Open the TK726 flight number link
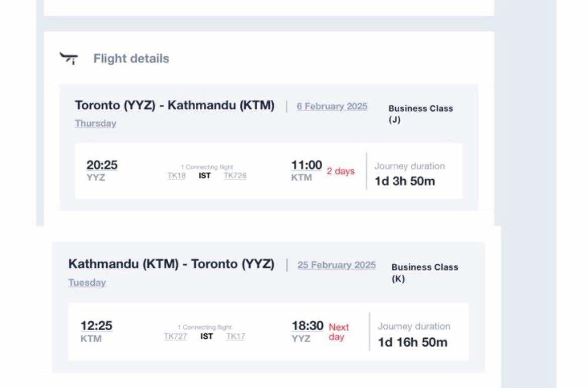 click(235, 176)
